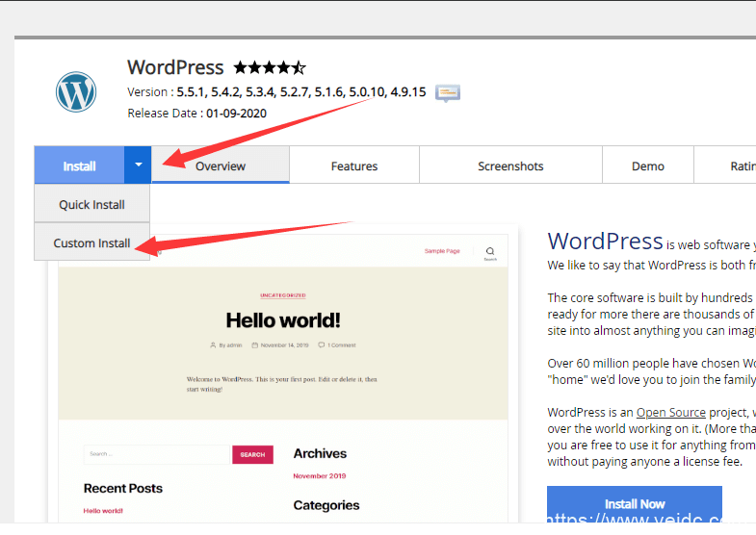Open the Screenshots tab

510,166
